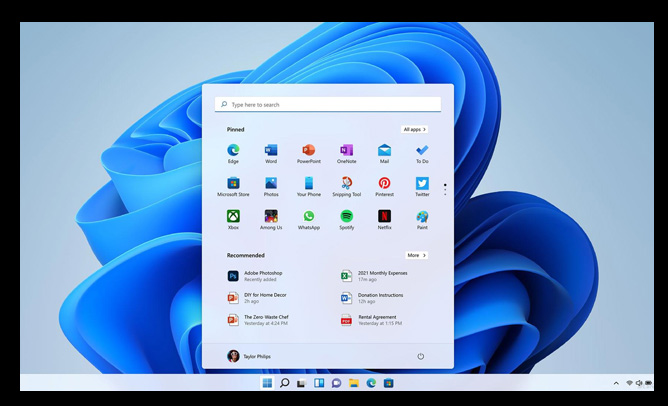
Task: Open File Explorer from the taskbar
Action: pyautogui.click(x=354, y=383)
